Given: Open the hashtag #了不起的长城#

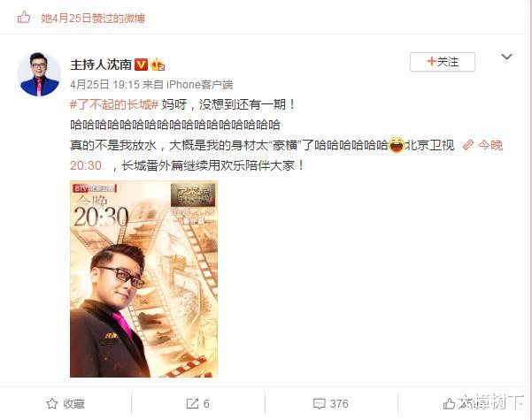Looking at the screenshot, I should click(x=114, y=104).
